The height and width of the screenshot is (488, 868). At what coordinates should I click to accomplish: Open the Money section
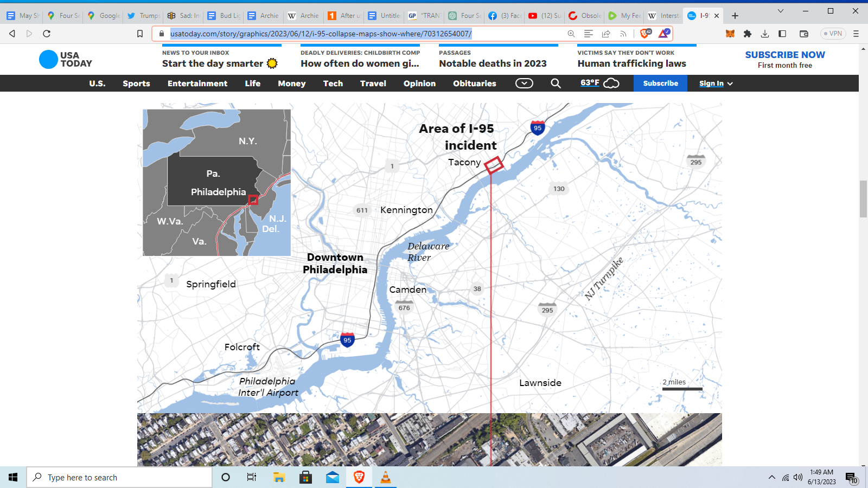[292, 84]
